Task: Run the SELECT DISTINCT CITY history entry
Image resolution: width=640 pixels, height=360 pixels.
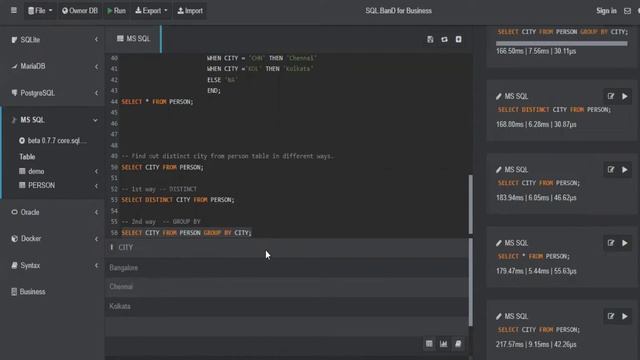Action: click(x=625, y=96)
